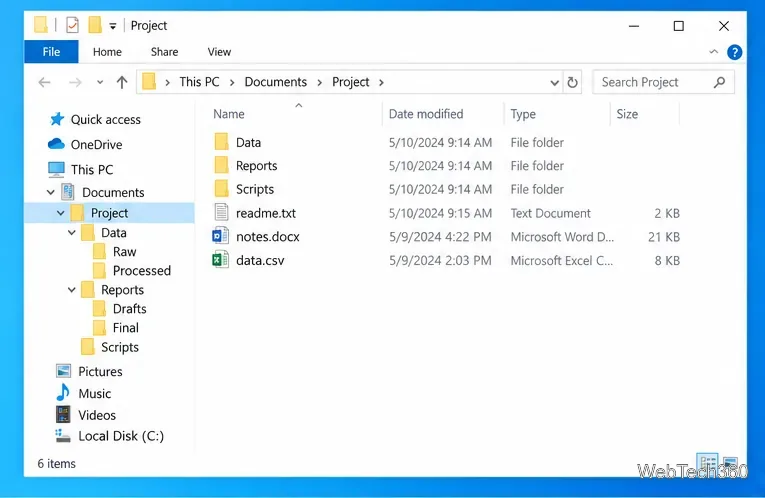Sort by the Name column header

pyautogui.click(x=229, y=114)
